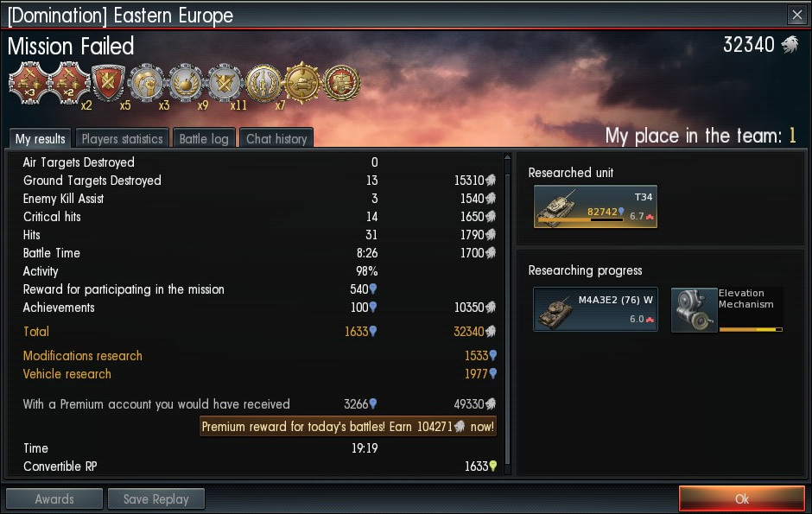Confirm with the red Ok button
This screenshot has height=514, width=812.
[x=741, y=499]
